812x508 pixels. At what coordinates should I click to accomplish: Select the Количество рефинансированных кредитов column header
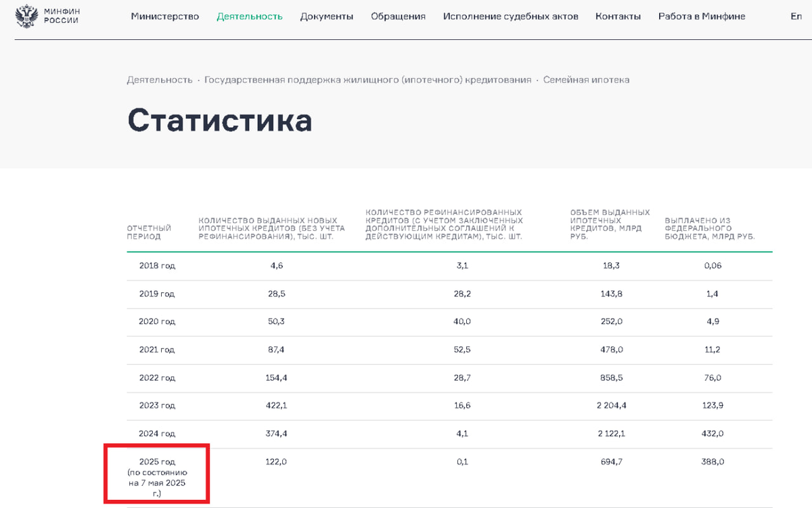444,225
